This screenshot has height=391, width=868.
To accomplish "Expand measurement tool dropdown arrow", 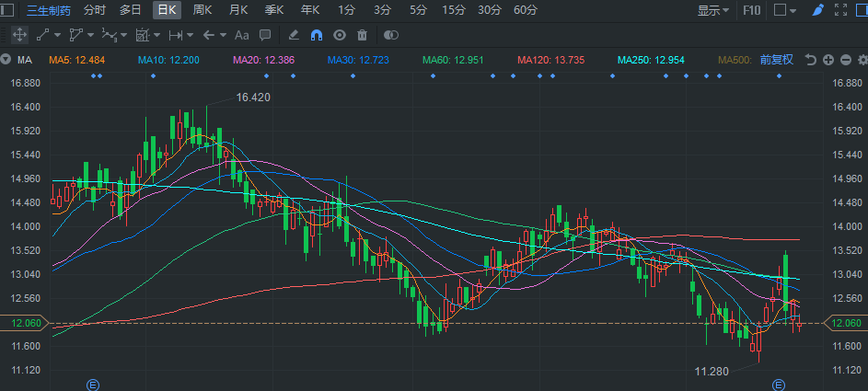I will click(190, 35).
